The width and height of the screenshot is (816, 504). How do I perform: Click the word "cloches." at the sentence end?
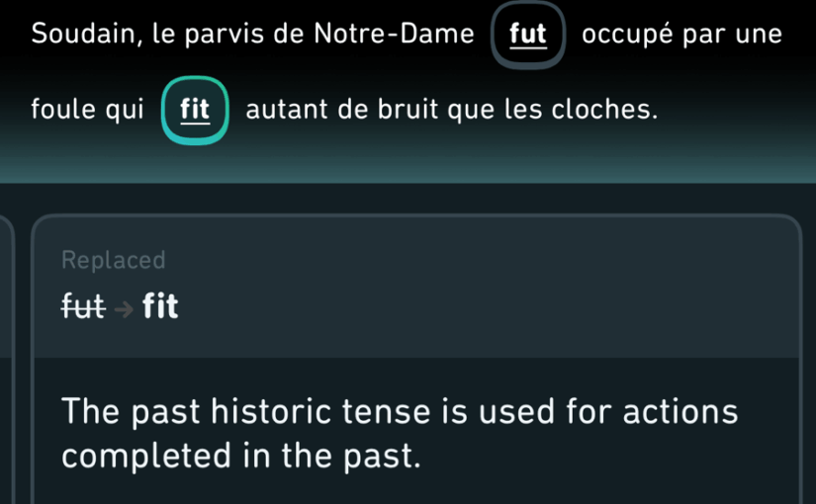point(604,110)
